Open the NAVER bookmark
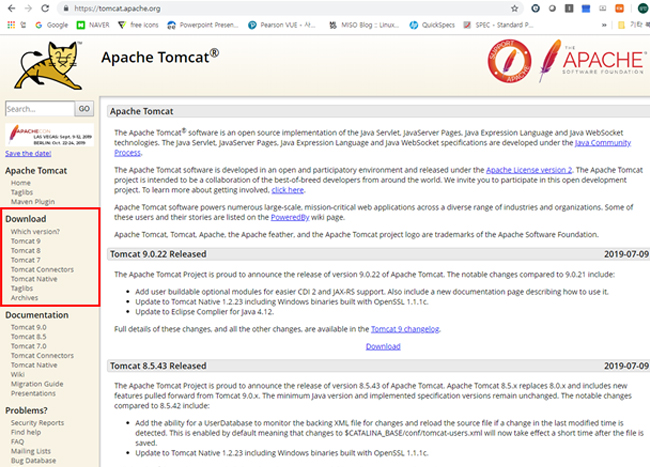The image size is (650, 467). coord(93,25)
